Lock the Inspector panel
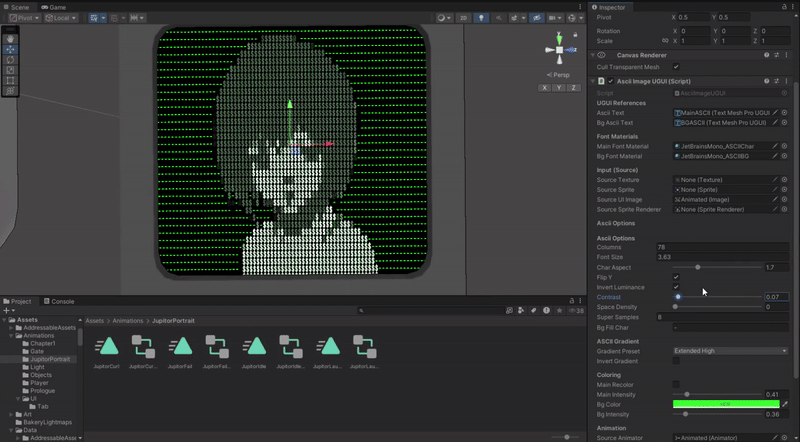This screenshot has height=442, width=800. [784, 7]
